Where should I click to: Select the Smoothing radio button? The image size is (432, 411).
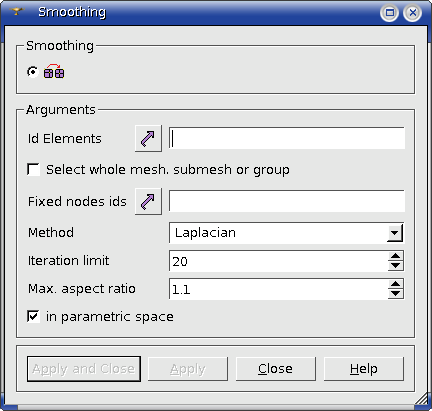33,71
